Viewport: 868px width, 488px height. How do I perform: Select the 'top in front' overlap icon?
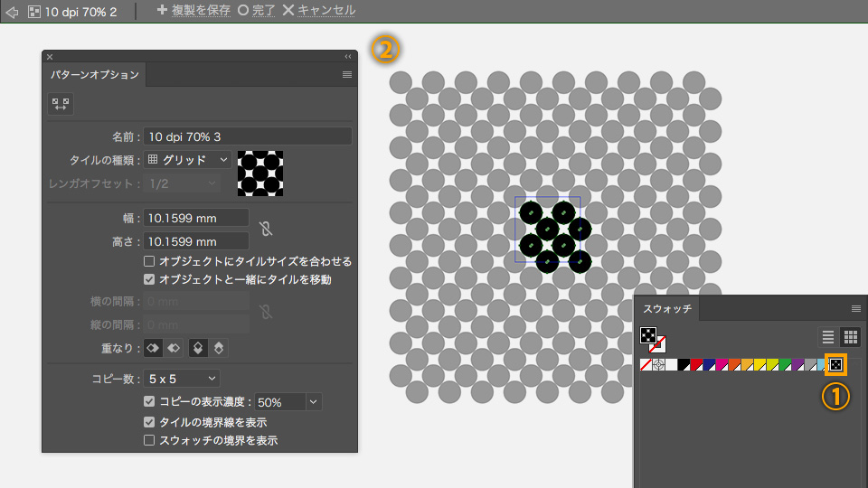[x=198, y=348]
